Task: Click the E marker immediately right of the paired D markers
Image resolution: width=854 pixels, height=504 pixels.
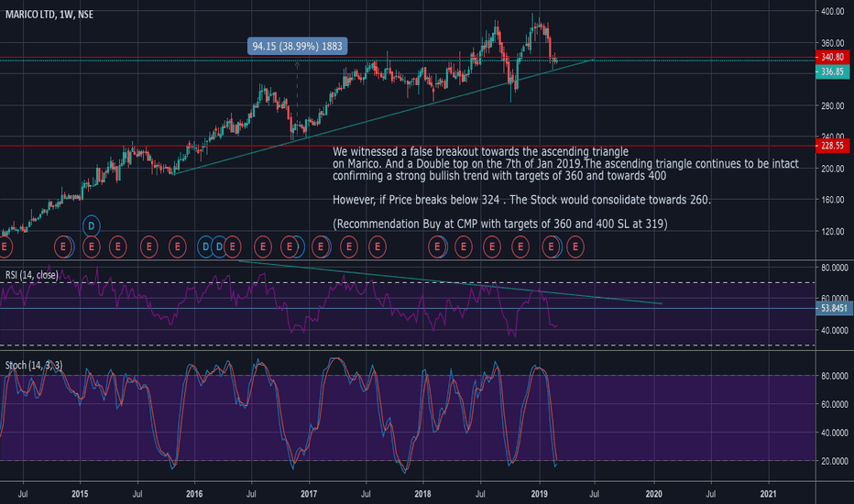Action: [233, 247]
